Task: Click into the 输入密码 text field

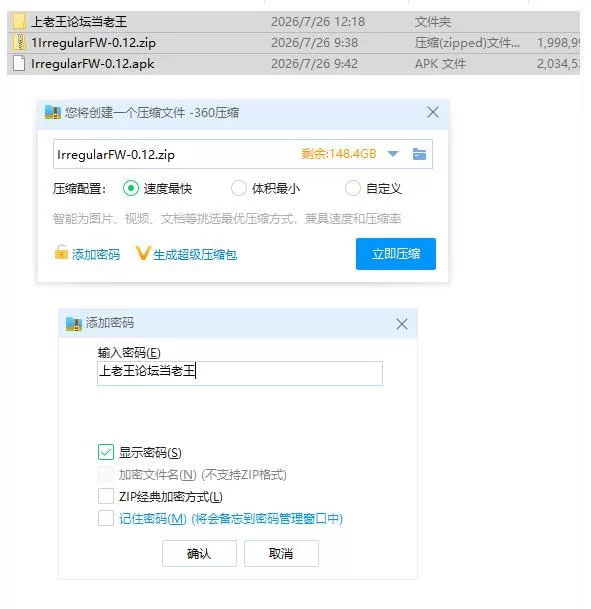Action: tap(240, 373)
